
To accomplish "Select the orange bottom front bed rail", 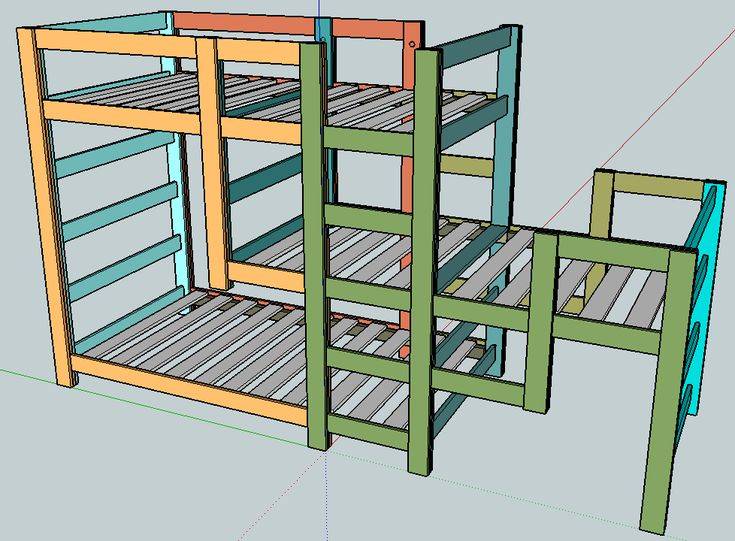I will [x=188, y=391].
